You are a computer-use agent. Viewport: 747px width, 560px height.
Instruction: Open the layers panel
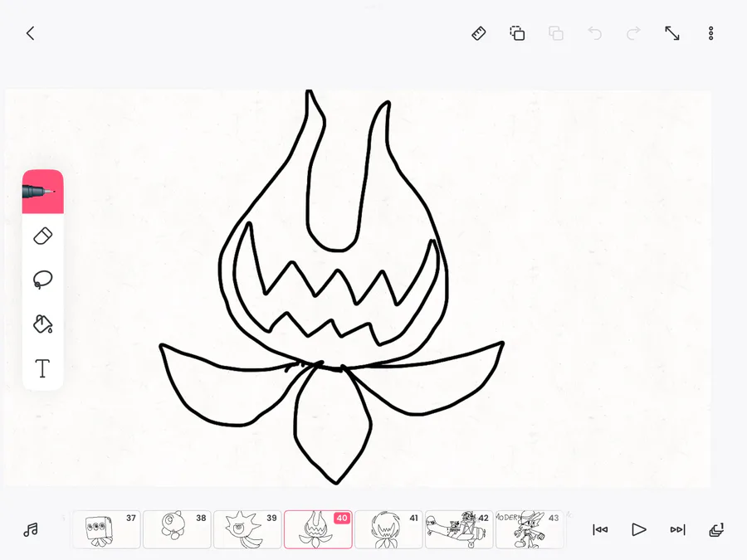coord(716,529)
